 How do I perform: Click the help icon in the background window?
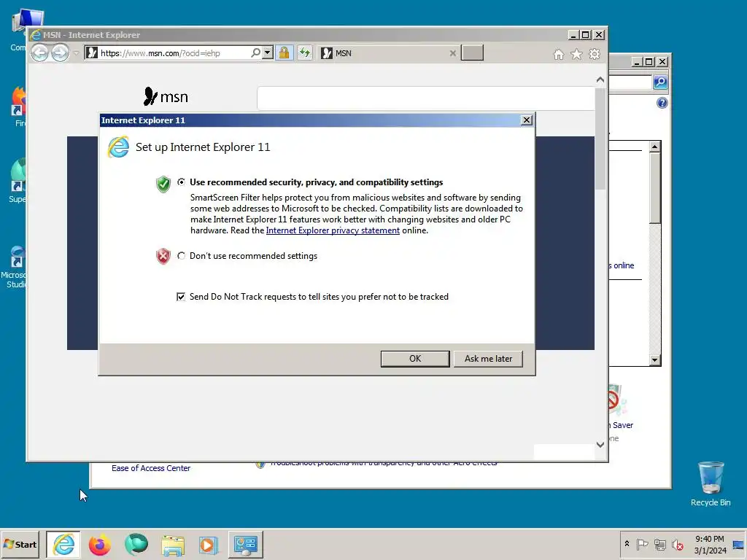662,103
